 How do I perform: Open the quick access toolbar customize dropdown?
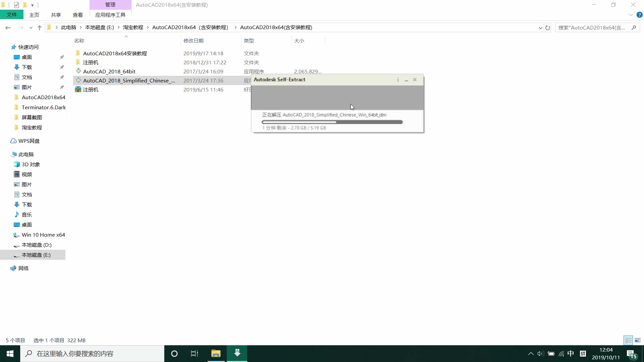(x=32, y=5)
